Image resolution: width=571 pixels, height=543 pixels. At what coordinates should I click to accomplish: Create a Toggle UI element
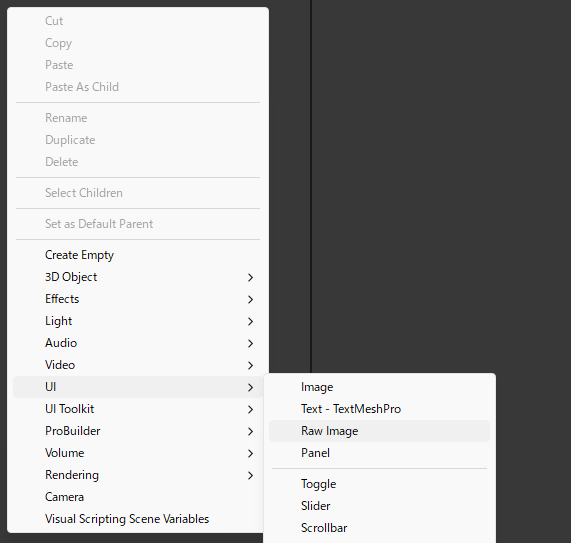379,484
